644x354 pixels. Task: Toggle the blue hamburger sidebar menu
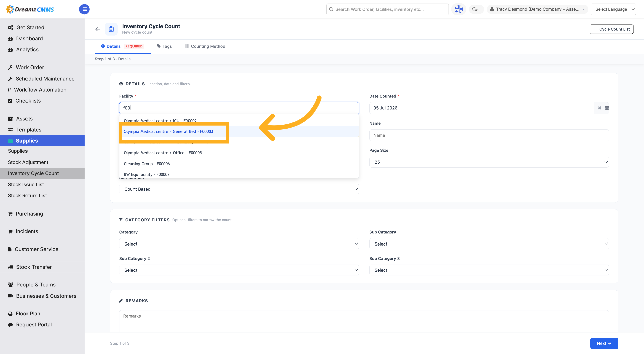[x=84, y=9]
